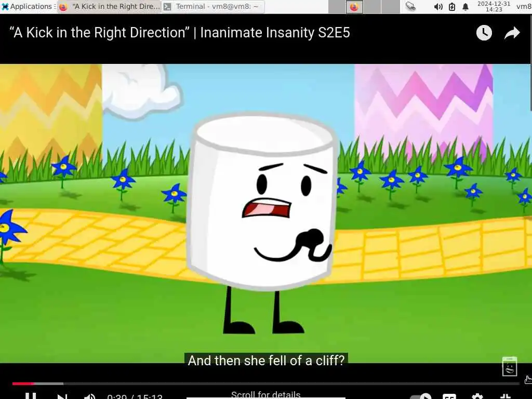The width and height of the screenshot is (532, 399).
Task: Switch to the Terminal - vm8@vm8 taskbar window
Action: (x=213, y=6)
